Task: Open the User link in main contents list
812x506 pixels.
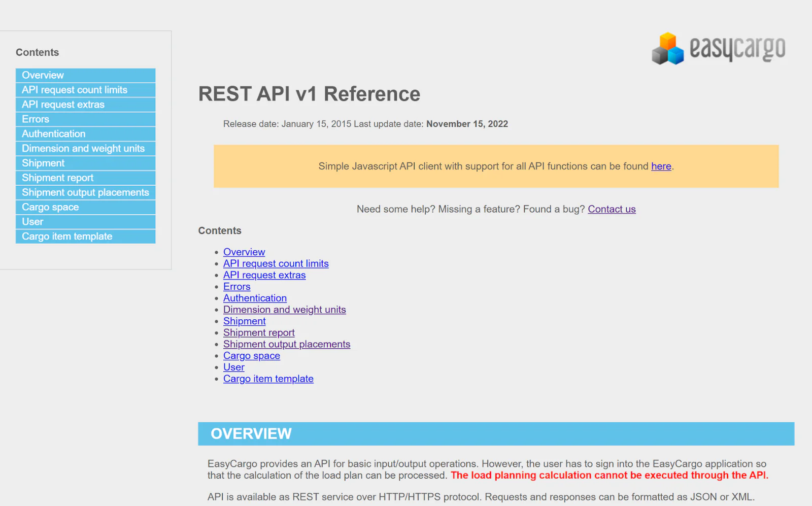Action: (234, 367)
